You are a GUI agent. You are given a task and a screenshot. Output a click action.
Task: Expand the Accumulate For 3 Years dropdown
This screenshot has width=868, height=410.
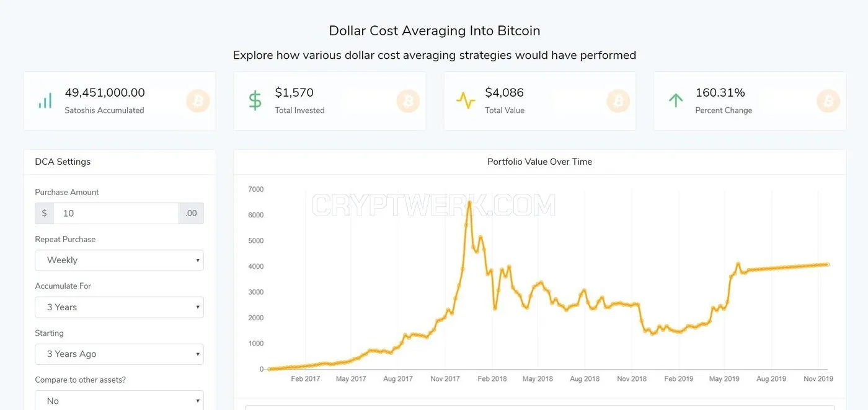(x=119, y=307)
